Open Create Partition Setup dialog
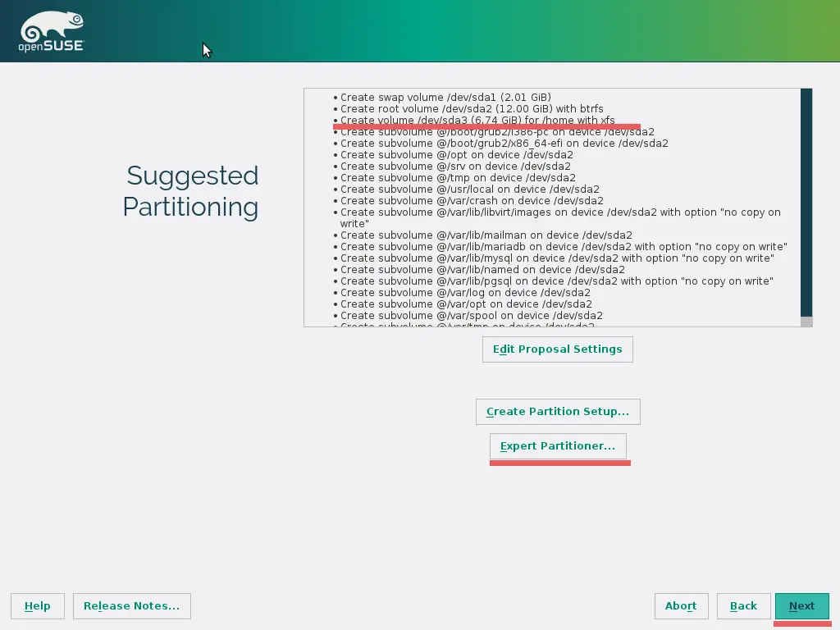 tap(558, 412)
